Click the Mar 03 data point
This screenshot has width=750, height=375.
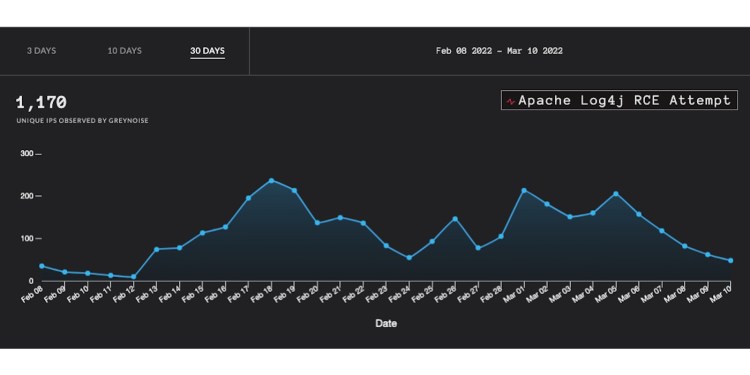pyautogui.click(x=570, y=217)
